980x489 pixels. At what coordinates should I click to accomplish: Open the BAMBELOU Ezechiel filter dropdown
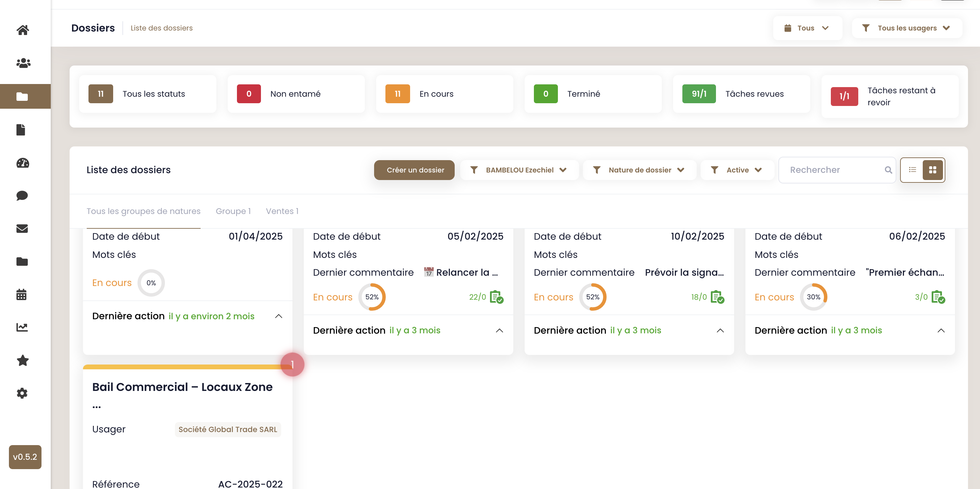click(519, 170)
